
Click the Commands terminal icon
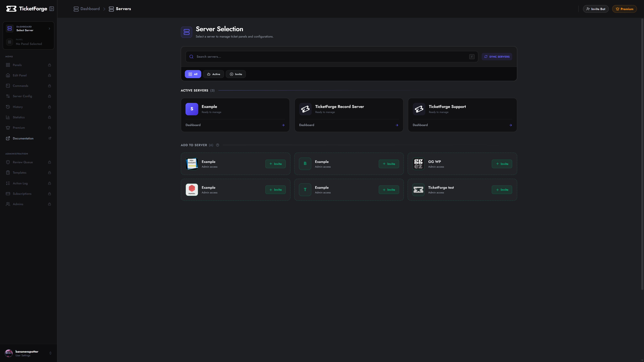(8, 86)
